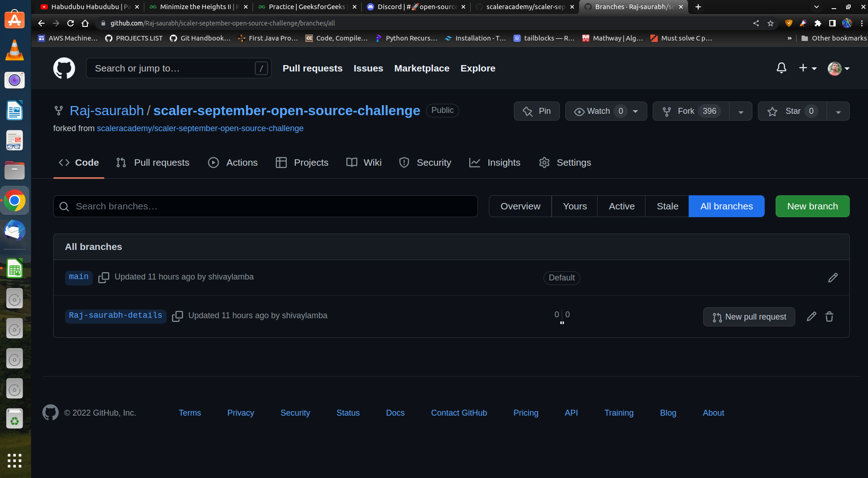Click the Search branches input field
This screenshot has width=868, height=478.
(x=265, y=206)
